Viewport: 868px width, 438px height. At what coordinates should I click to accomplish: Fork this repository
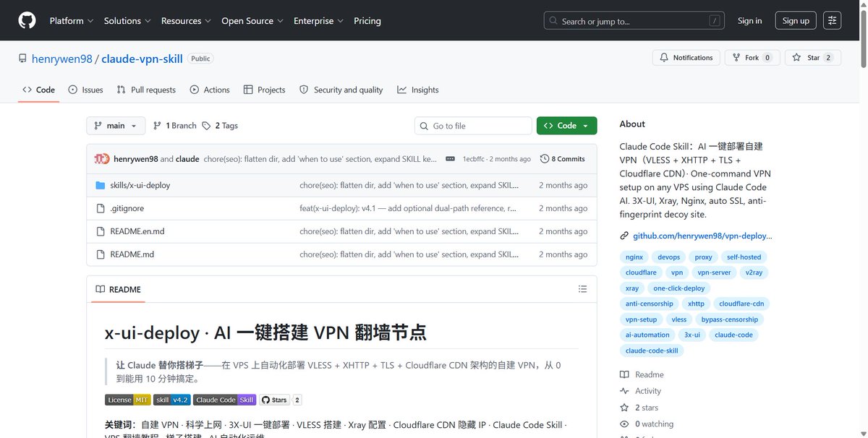(752, 58)
